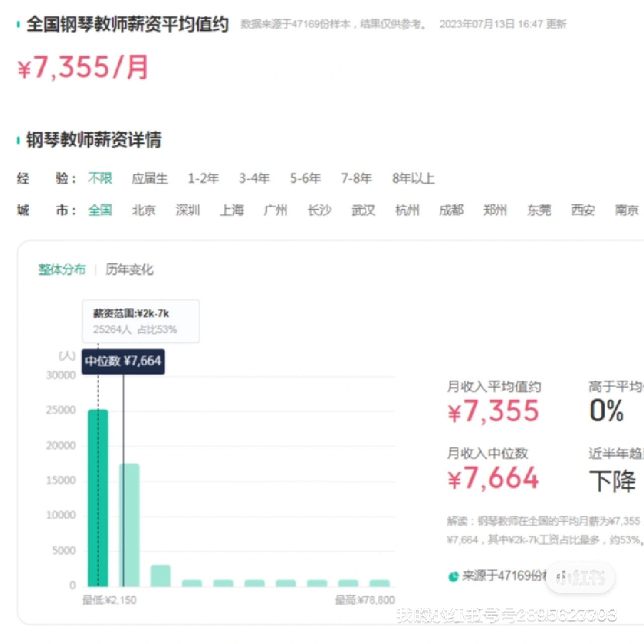The width and height of the screenshot is (644, 644).
Task: Choose 深圳 as the city
Action: 188,210
